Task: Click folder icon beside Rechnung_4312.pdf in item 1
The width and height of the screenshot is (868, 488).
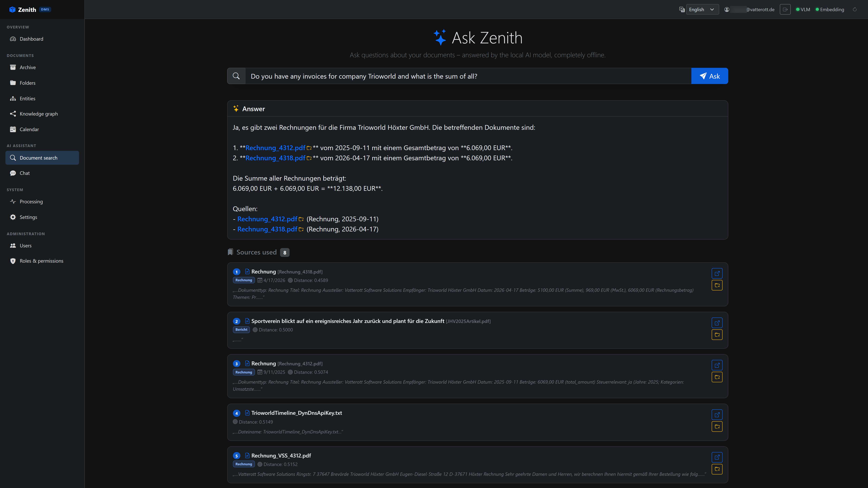Action: click(309, 148)
